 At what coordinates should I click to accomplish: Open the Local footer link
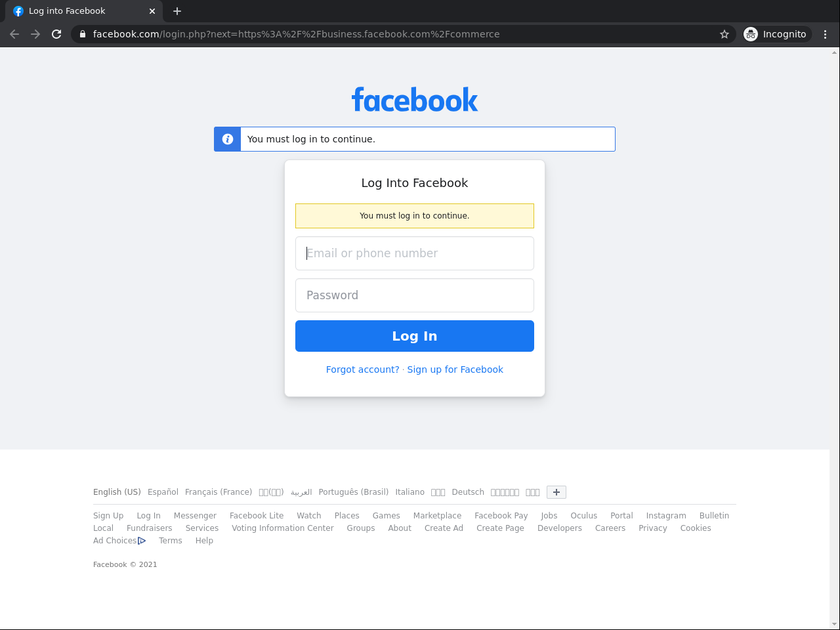coord(103,528)
